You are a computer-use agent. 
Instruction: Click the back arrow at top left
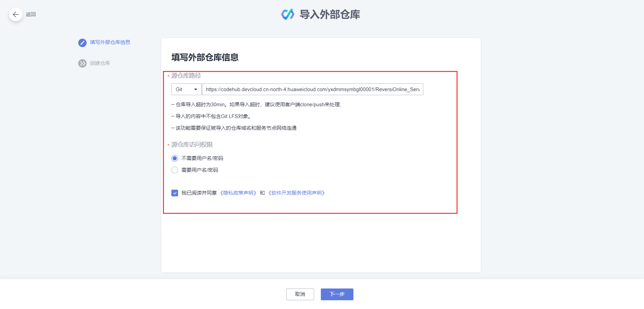(x=15, y=14)
